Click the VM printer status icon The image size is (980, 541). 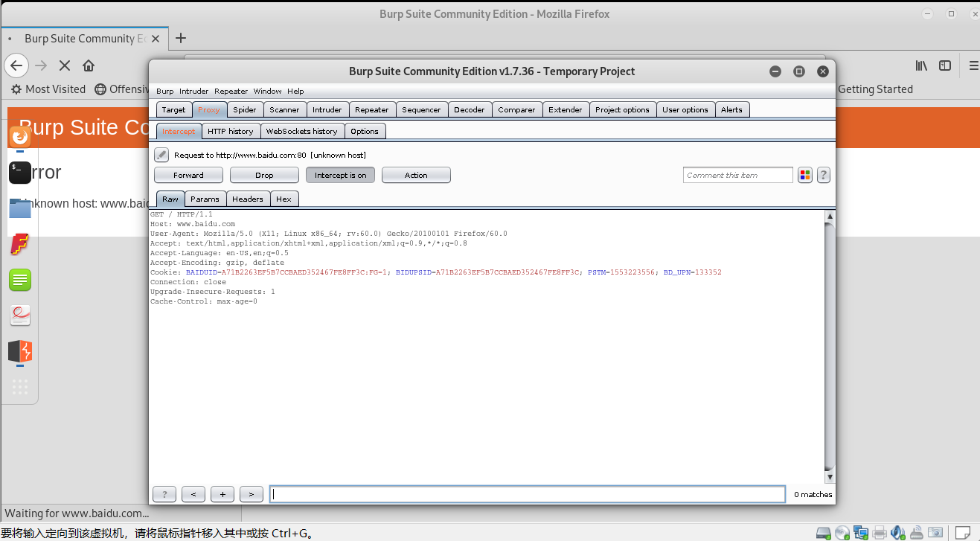880,533
